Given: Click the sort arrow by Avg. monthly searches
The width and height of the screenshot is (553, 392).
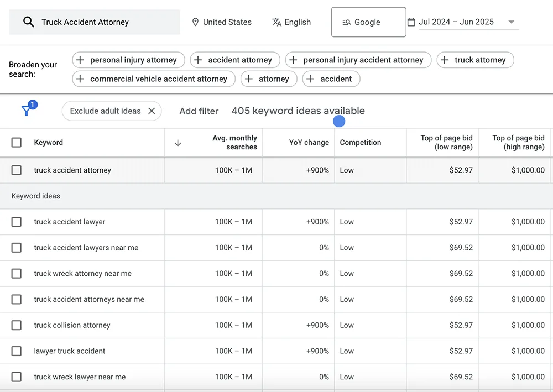Looking at the screenshot, I should [x=178, y=143].
